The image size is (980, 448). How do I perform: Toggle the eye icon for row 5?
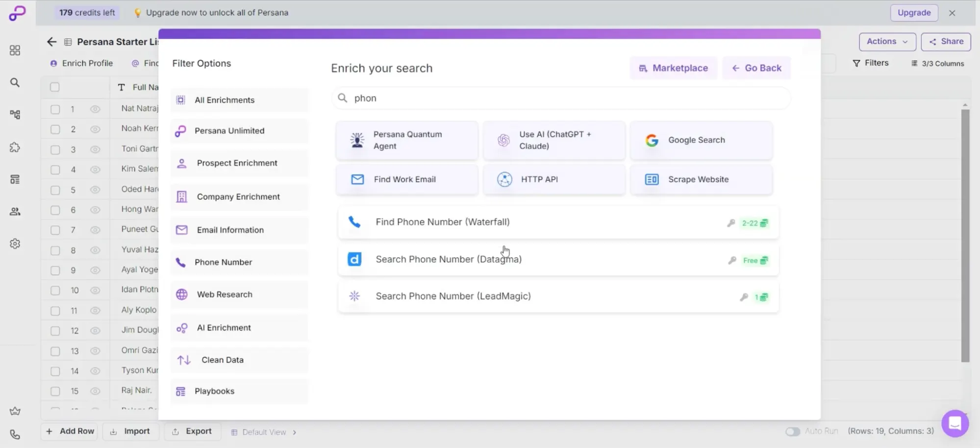click(x=95, y=190)
